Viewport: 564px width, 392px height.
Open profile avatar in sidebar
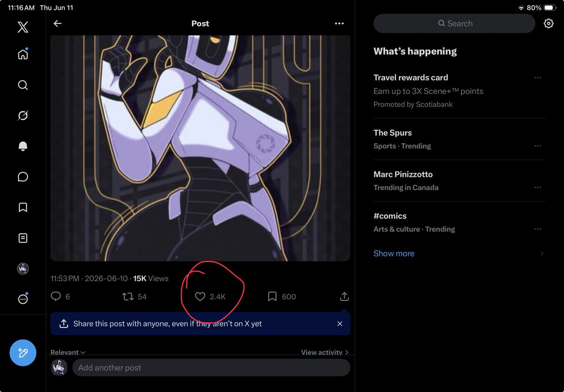click(23, 268)
